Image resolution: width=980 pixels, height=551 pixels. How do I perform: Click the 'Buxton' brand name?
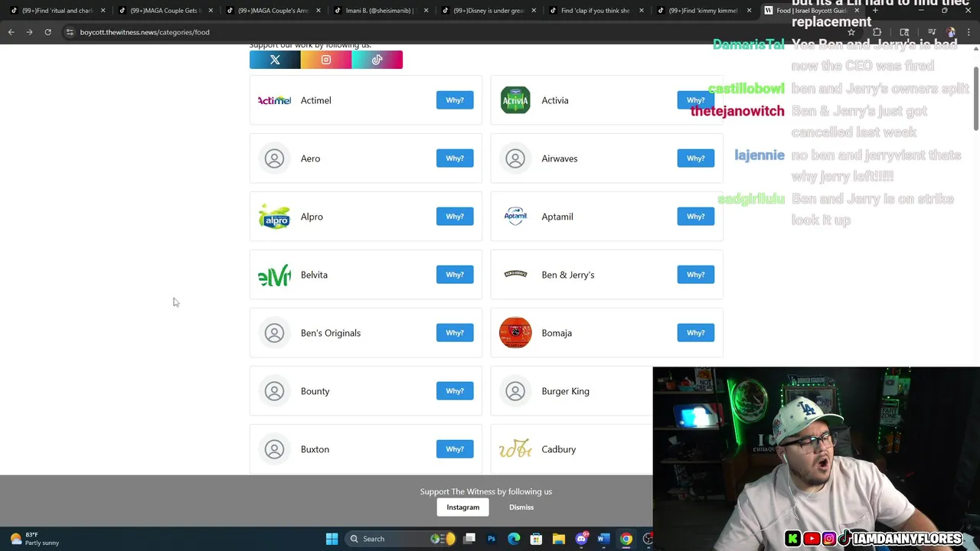(315, 449)
